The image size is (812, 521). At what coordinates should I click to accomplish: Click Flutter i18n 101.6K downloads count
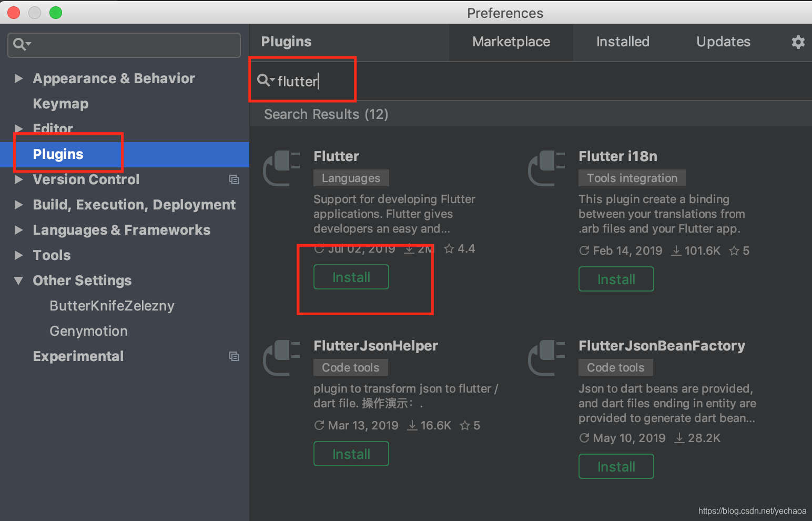click(696, 251)
